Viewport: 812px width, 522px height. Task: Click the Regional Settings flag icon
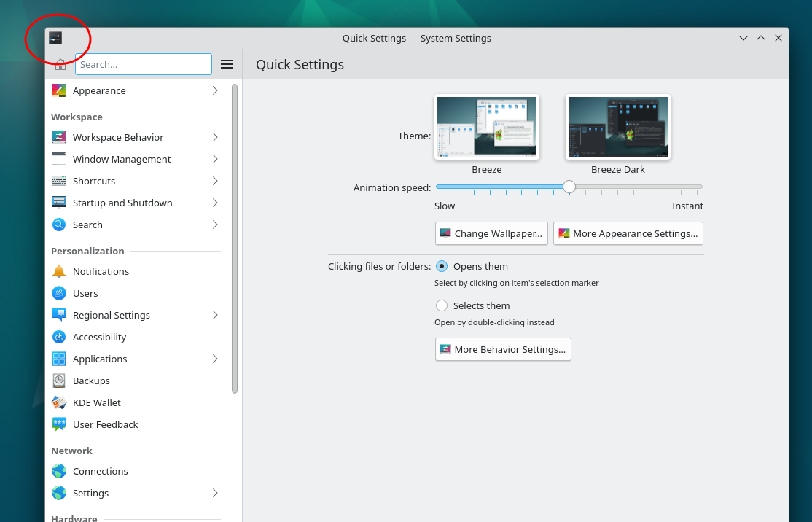coord(59,315)
